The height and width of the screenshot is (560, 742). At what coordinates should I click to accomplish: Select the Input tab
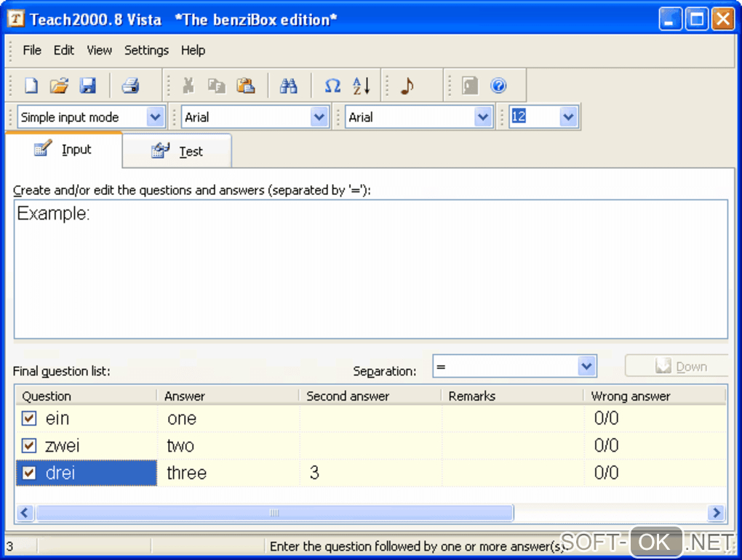pyautogui.click(x=63, y=150)
